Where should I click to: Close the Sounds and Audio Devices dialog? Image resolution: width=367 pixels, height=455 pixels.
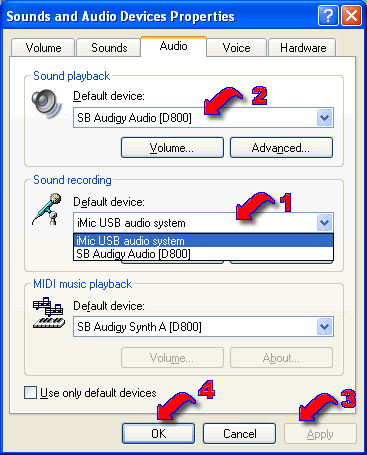(x=351, y=15)
